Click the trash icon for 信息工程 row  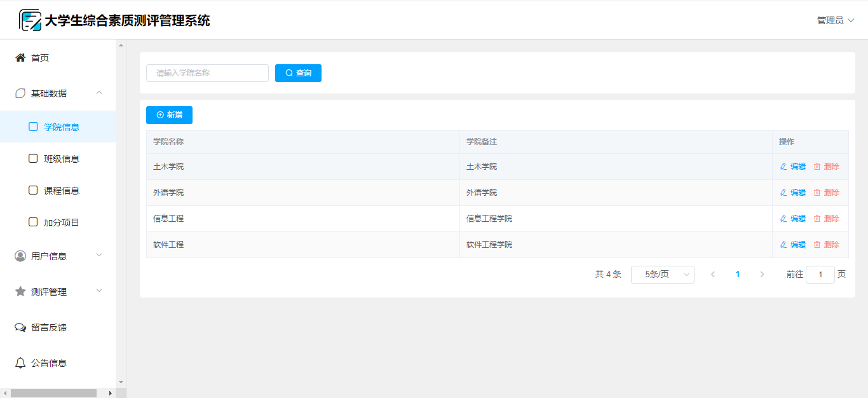tap(817, 219)
